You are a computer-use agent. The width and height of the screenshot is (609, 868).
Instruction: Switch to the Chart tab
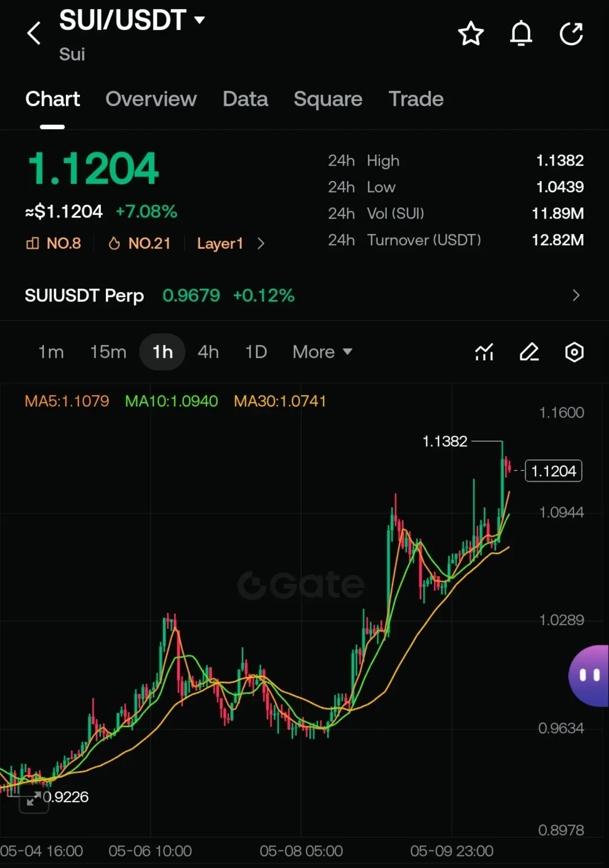pyautogui.click(x=52, y=99)
